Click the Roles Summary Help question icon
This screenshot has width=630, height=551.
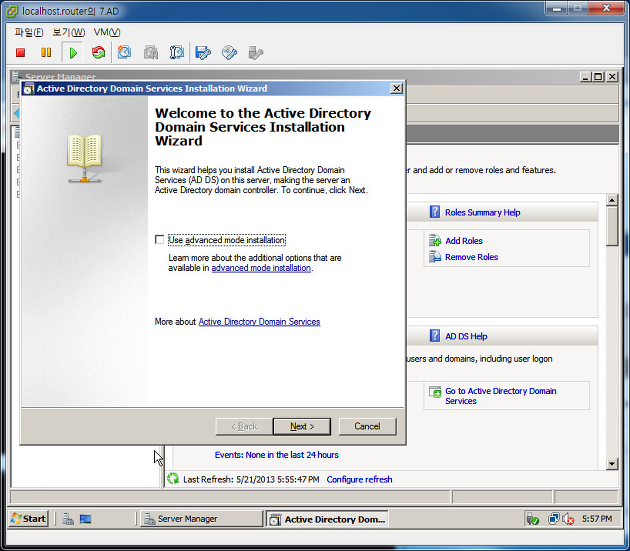pyautogui.click(x=435, y=212)
